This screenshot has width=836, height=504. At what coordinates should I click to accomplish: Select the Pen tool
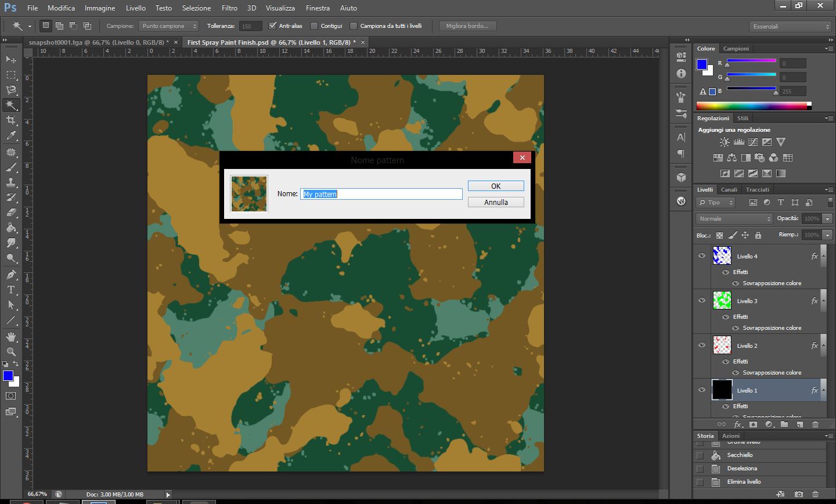11,275
